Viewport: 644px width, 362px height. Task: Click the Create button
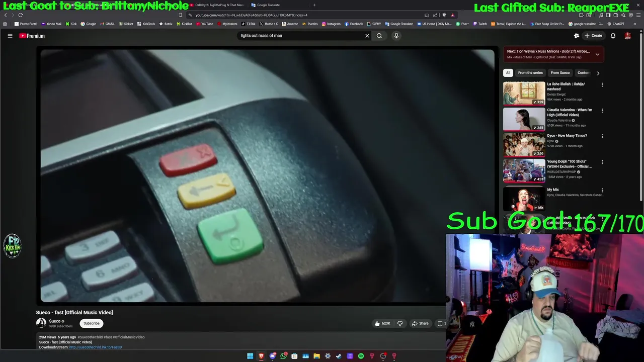tap(593, 36)
